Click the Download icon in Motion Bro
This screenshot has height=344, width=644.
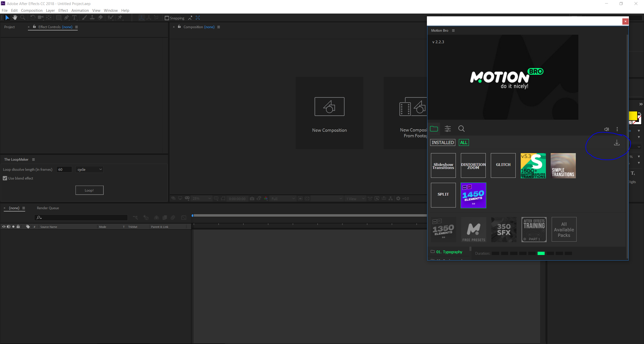tap(617, 143)
